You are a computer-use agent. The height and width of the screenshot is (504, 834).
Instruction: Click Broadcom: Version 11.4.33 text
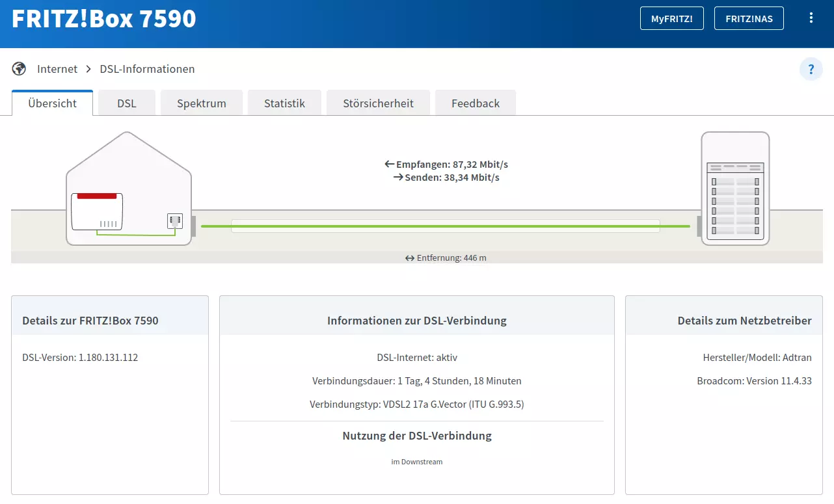click(755, 380)
